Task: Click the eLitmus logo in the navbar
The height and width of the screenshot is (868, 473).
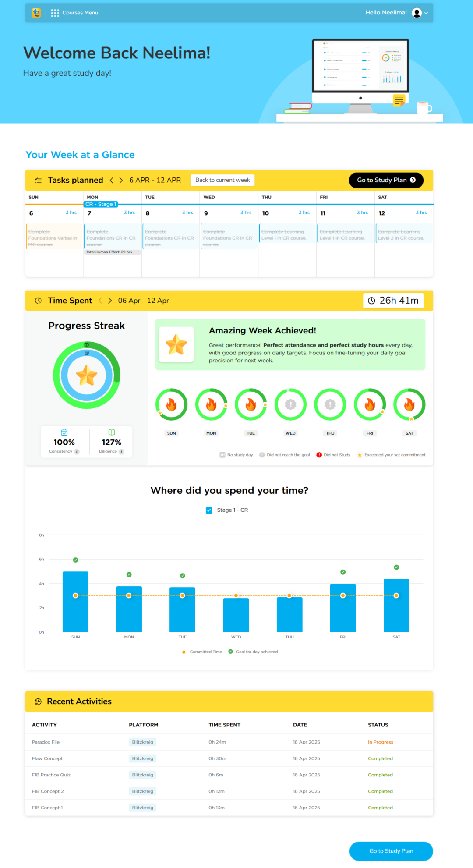Action: coord(36,12)
